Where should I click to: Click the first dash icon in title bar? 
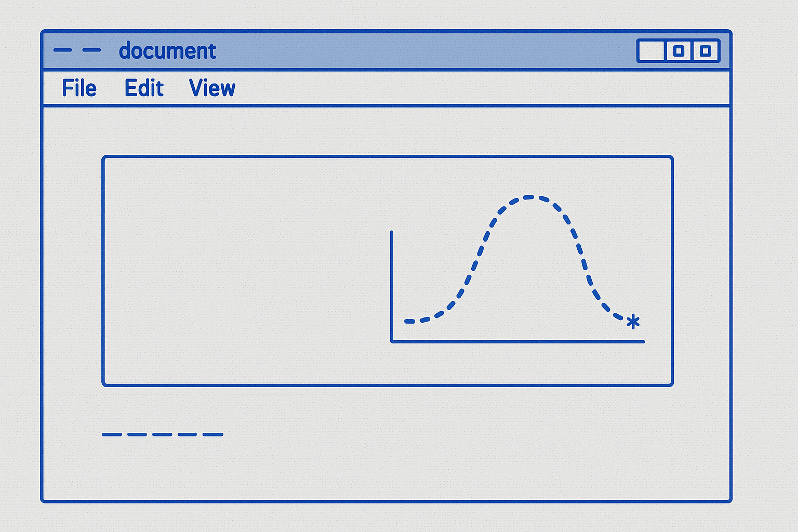[62, 50]
